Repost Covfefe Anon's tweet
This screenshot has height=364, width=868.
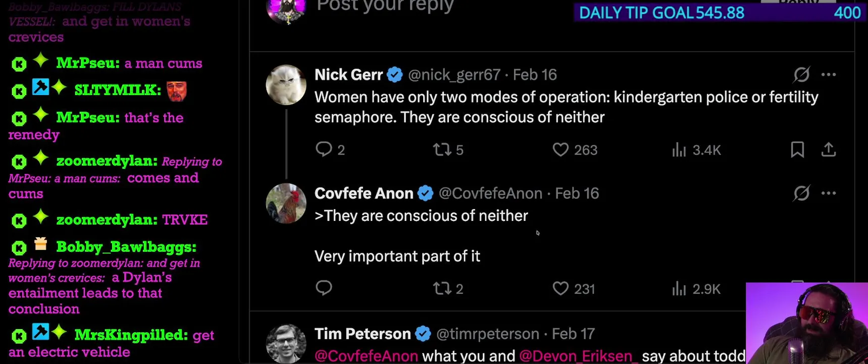pos(442,289)
